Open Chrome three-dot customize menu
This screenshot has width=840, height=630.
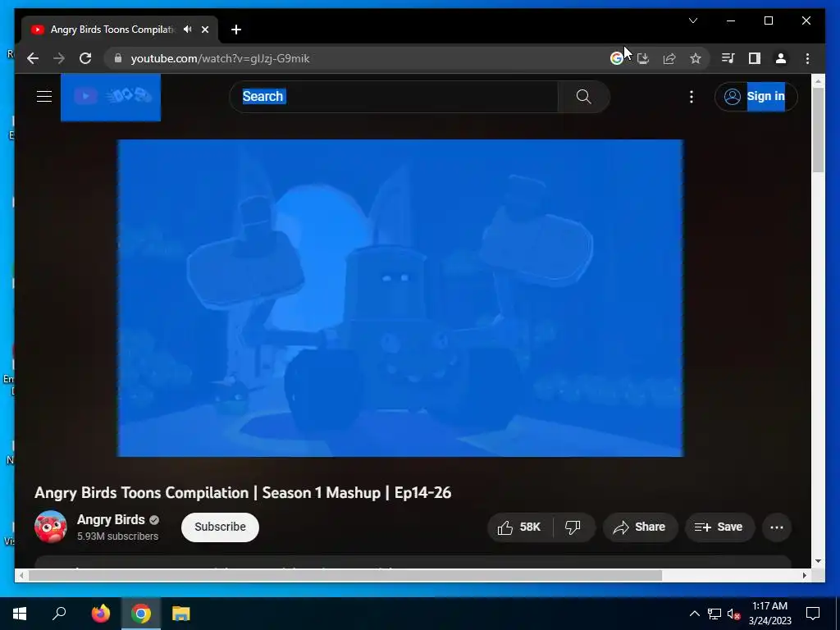tap(807, 58)
